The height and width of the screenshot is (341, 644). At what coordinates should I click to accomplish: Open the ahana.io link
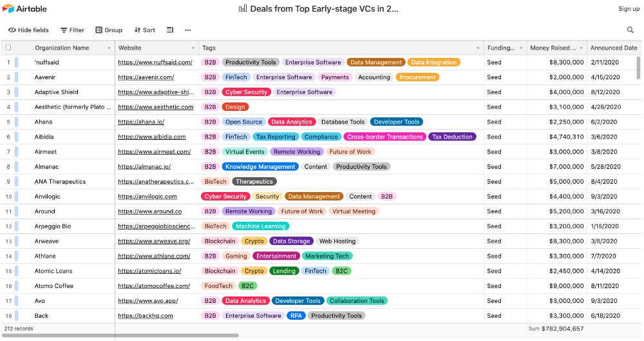(141, 122)
